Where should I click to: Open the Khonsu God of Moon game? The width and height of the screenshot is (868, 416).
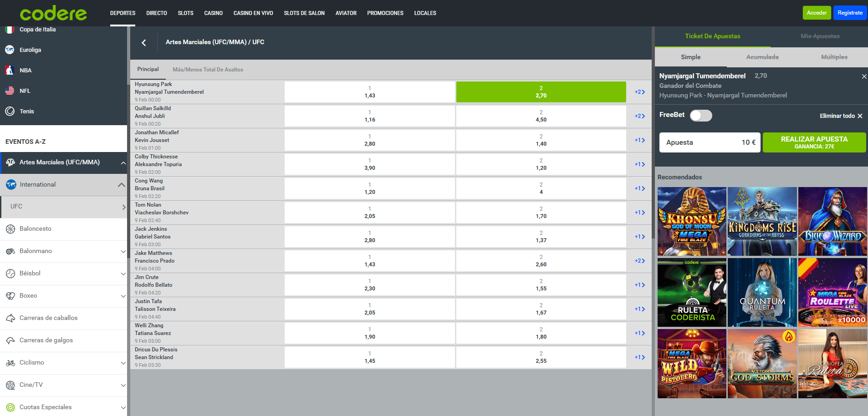pyautogui.click(x=692, y=221)
